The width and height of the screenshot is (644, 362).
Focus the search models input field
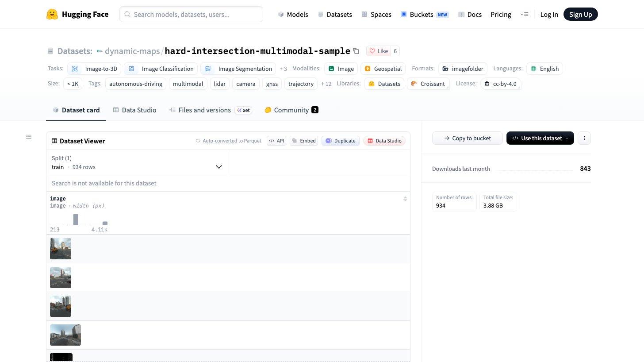coord(191,14)
